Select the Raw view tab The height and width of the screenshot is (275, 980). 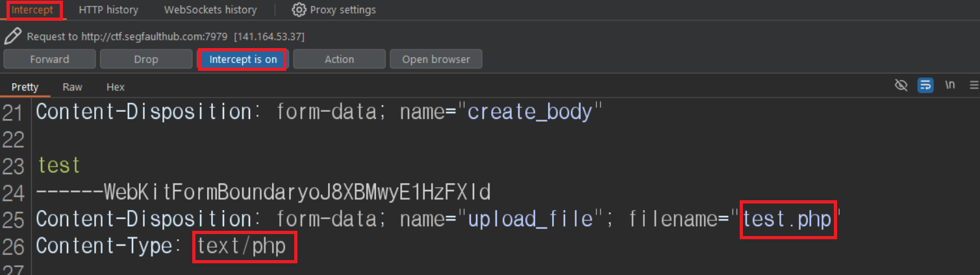click(x=72, y=86)
